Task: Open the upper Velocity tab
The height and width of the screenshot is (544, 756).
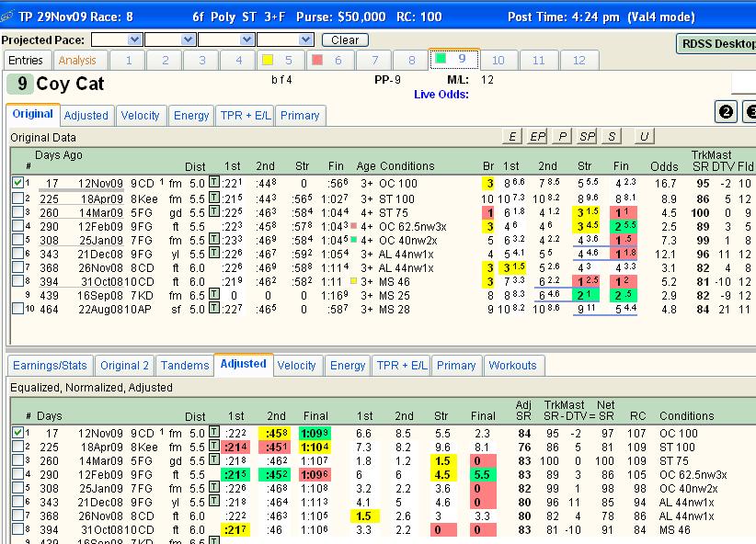Action: [141, 116]
